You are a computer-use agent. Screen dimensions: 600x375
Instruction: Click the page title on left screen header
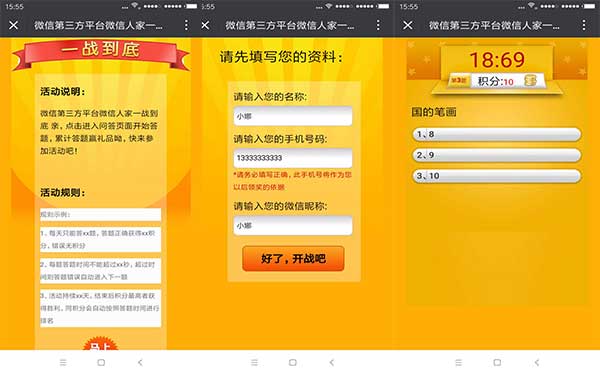click(98, 25)
